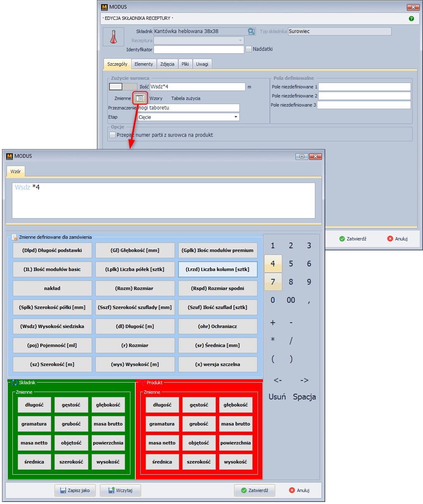
Task: Move cursor left with <- key
Action: coord(278,380)
